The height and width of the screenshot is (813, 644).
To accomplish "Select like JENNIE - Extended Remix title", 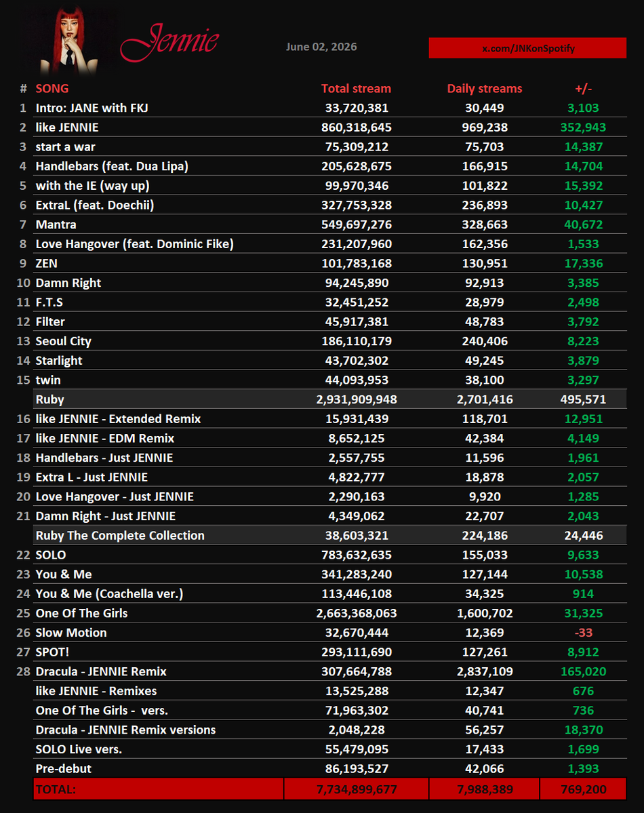I will pyautogui.click(x=118, y=419).
